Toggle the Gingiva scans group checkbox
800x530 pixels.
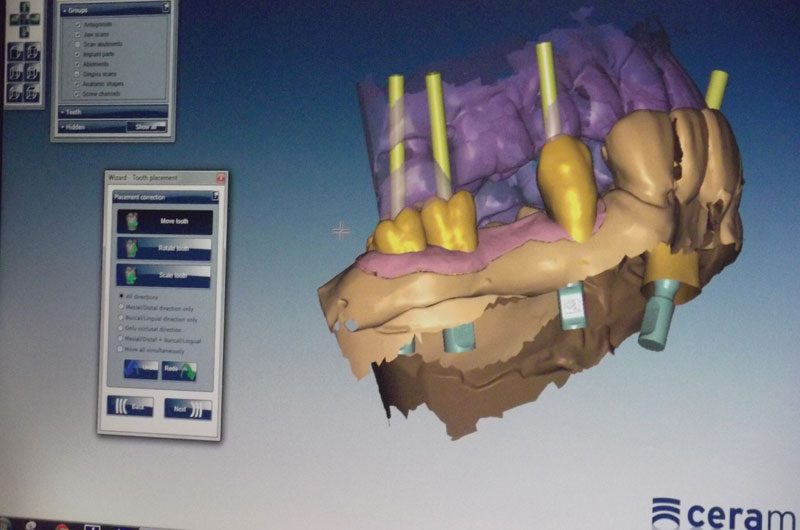(x=78, y=74)
